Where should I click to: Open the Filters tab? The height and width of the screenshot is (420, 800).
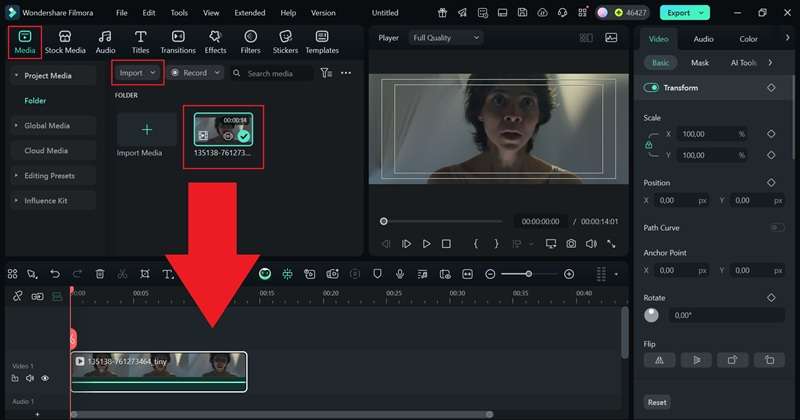(x=250, y=42)
